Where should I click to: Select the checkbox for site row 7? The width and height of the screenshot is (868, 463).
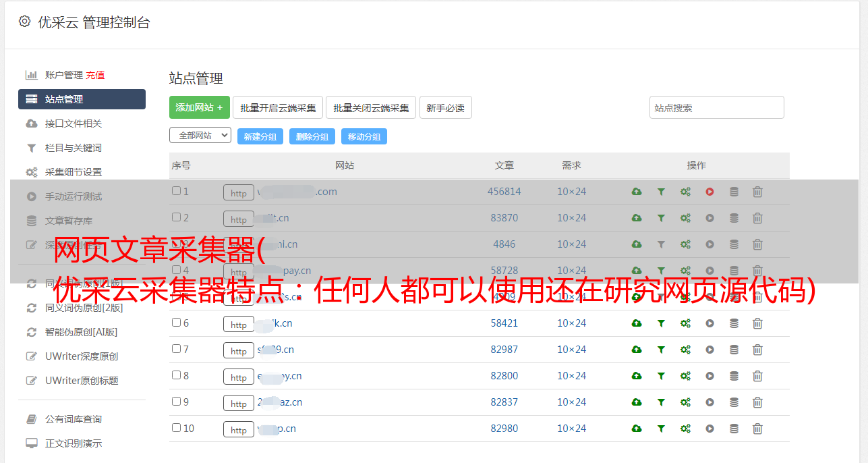[x=176, y=349]
